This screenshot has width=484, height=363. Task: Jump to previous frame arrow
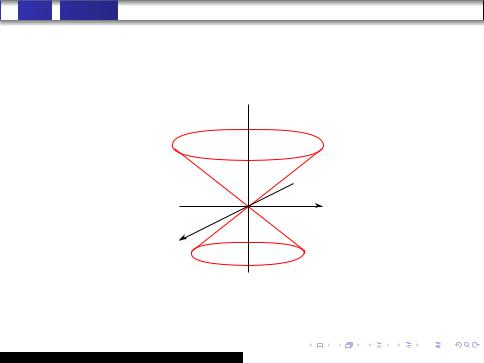click(x=340, y=345)
